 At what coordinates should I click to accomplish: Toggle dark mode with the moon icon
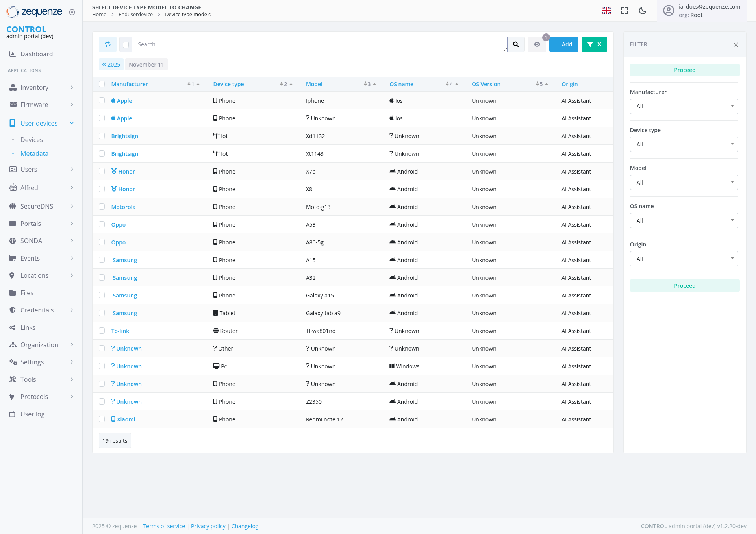tap(642, 11)
